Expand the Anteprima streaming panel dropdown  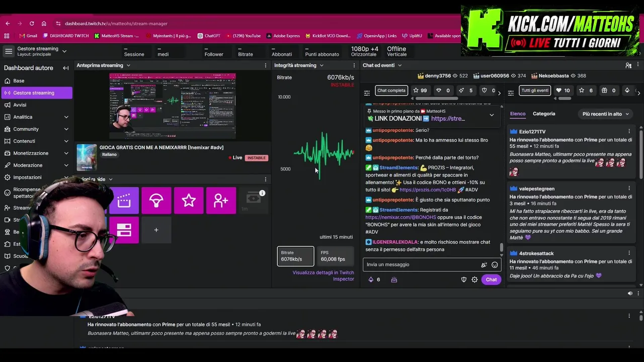click(x=128, y=65)
